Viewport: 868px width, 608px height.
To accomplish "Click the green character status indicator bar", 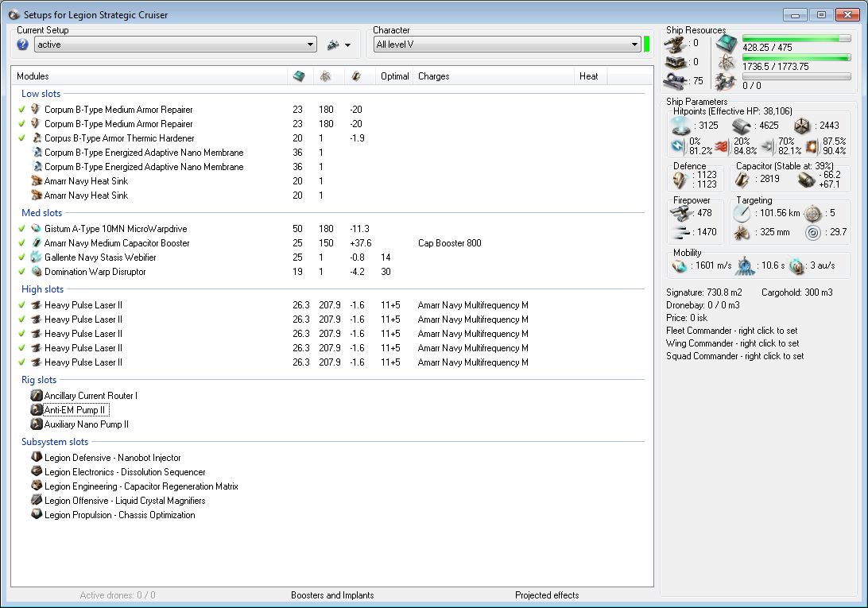I will 646,45.
